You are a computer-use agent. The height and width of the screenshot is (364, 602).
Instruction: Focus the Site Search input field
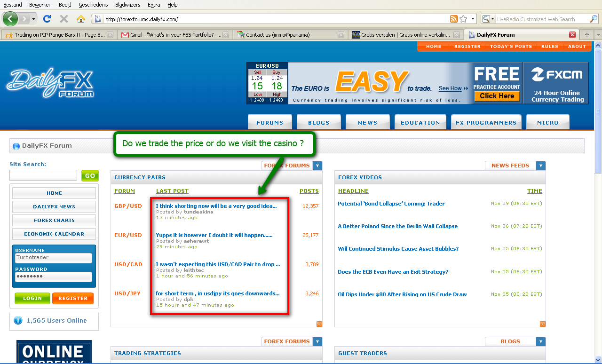tap(43, 175)
